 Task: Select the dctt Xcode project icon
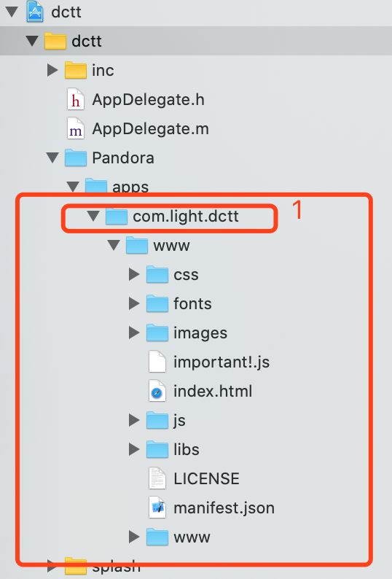point(35,12)
